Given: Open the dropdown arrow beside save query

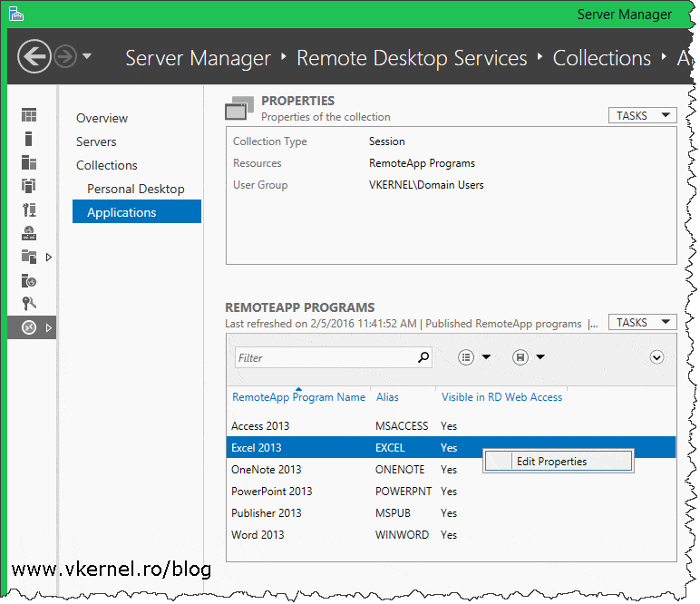Looking at the screenshot, I should (x=540, y=356).
